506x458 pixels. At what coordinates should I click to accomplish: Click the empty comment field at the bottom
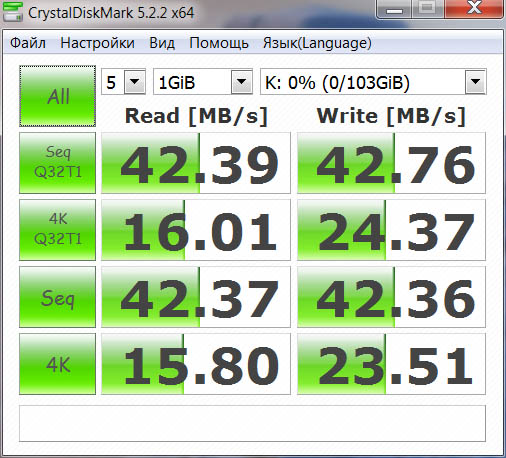[252, 423]
